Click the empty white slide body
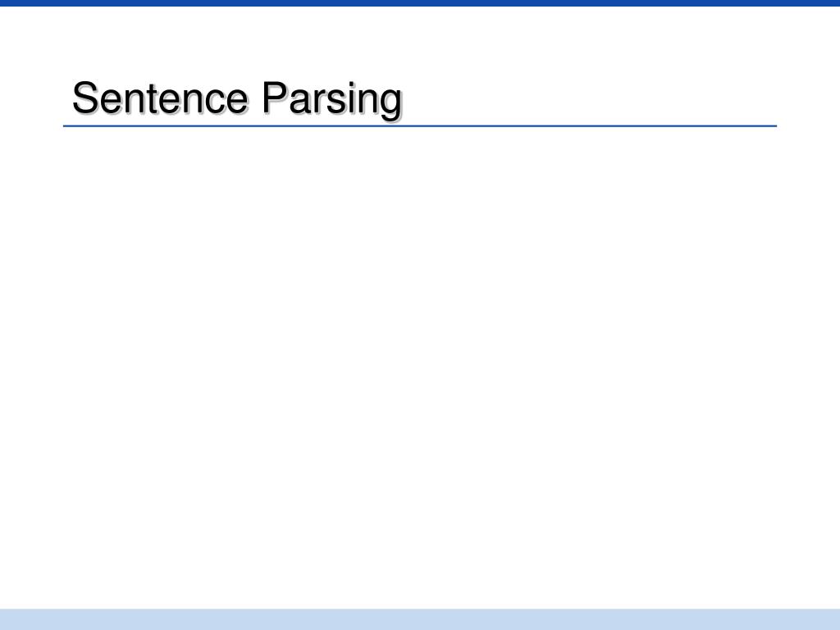 pyautogui.click(x=420, y=367)
